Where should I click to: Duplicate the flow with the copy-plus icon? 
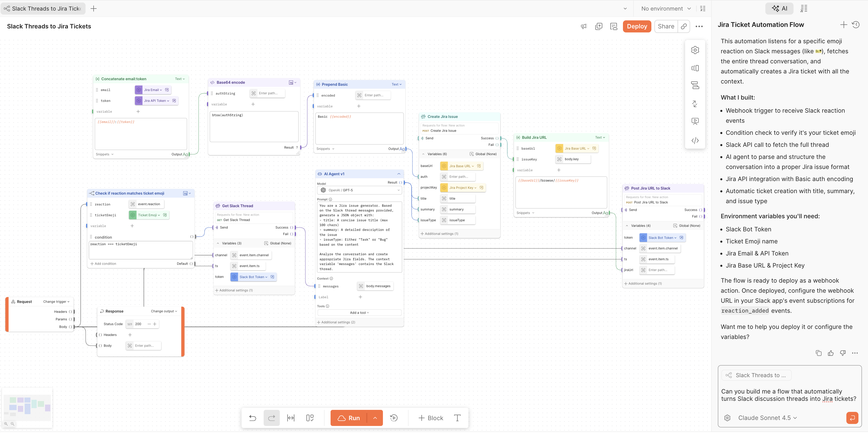coord(599,26)
